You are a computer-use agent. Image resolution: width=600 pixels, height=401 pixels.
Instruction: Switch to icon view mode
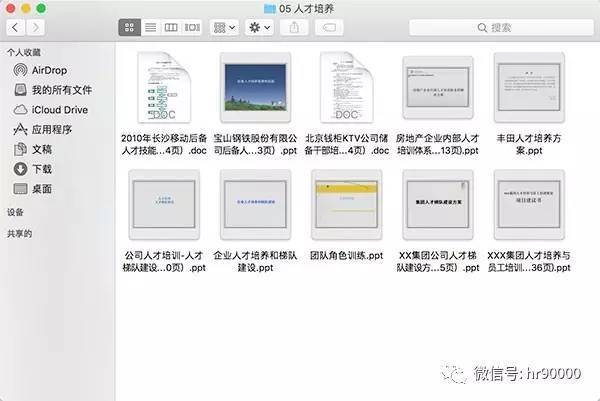tap(128, 27)
